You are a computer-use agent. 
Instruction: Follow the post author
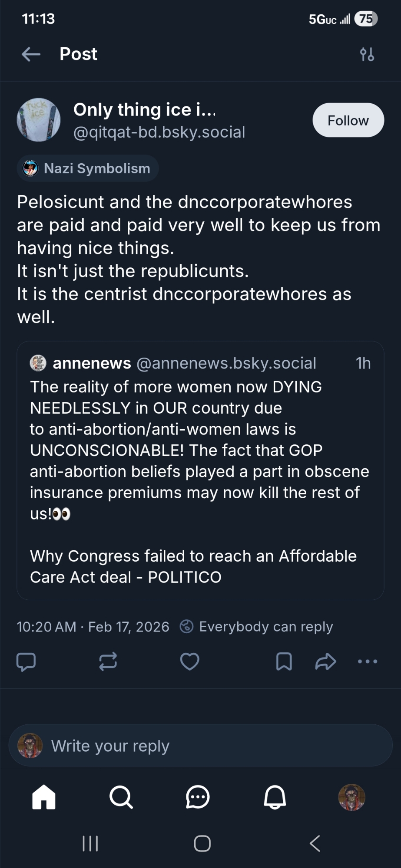[348, 120]
